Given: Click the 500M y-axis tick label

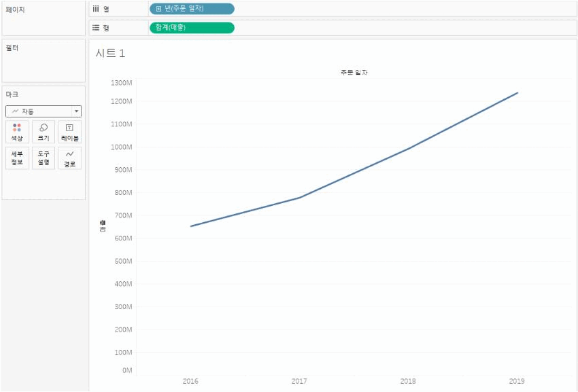Looking at the screenshot, I should point(123,261).
